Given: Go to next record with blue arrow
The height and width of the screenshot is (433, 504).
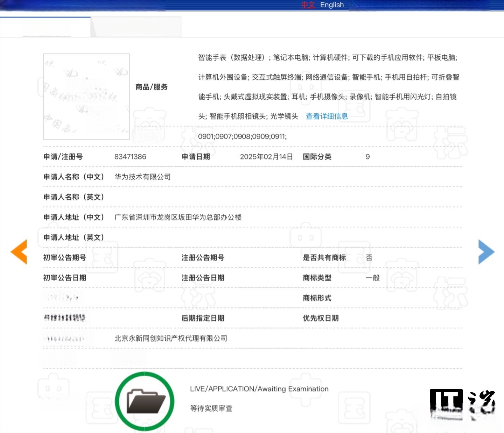Looking at the screenshot, I should click(x=486, y=252).
